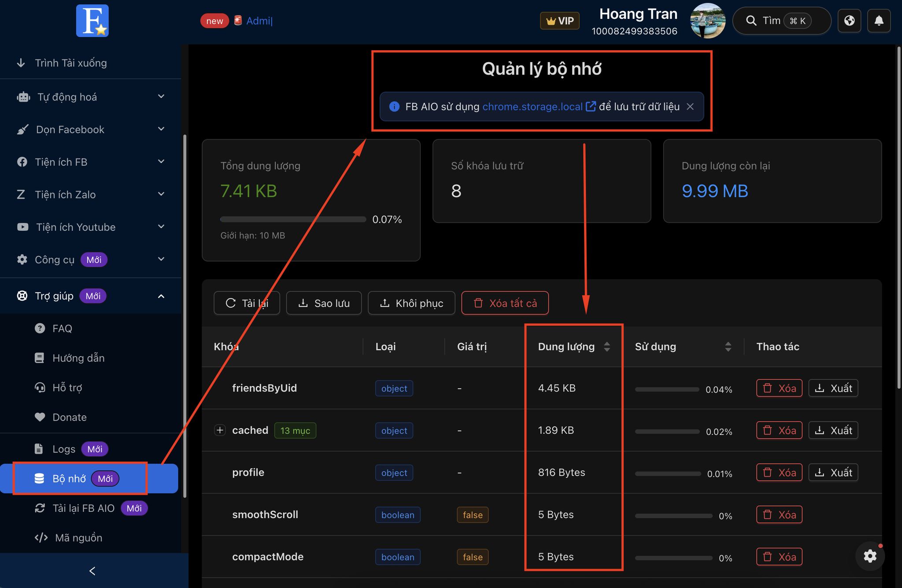Click the Hoang Tran profile avatar

pyautogui.click(x=708, y=21)
